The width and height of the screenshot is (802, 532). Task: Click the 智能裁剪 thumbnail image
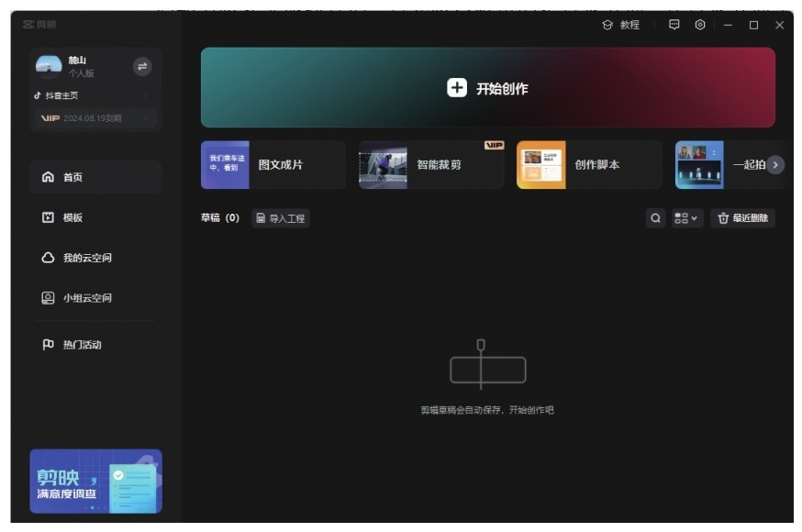pos(383,165)
